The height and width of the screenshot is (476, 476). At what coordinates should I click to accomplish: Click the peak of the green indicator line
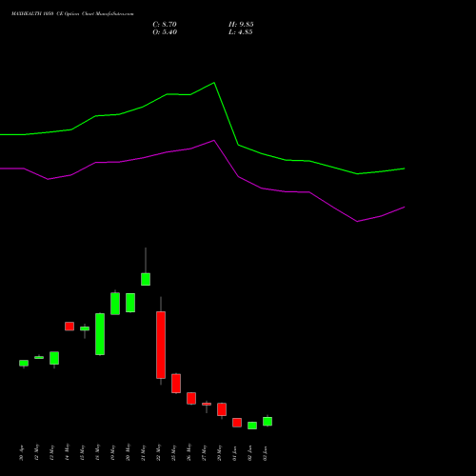(x=214, y=83)
